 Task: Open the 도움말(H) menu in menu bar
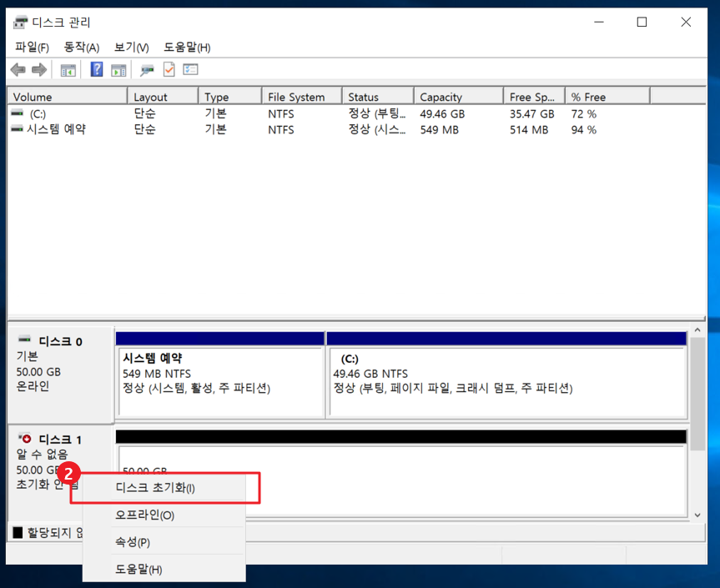click(x=187, y=48)
